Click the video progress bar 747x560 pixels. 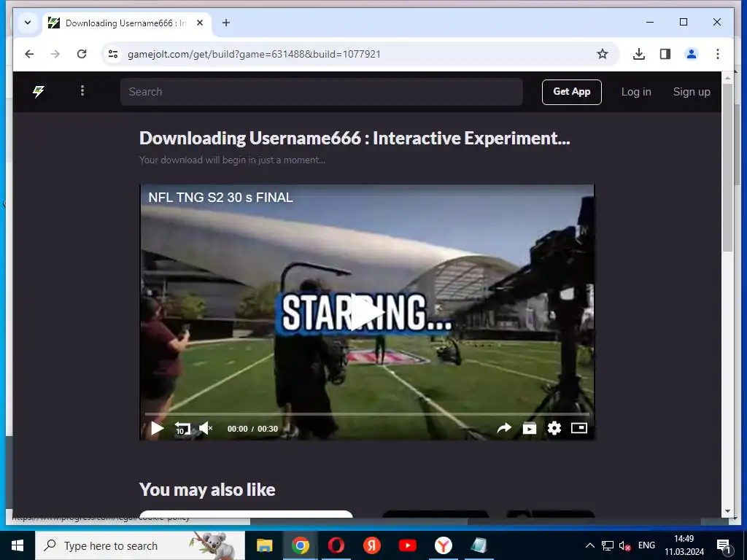click(x=367, y=414)
